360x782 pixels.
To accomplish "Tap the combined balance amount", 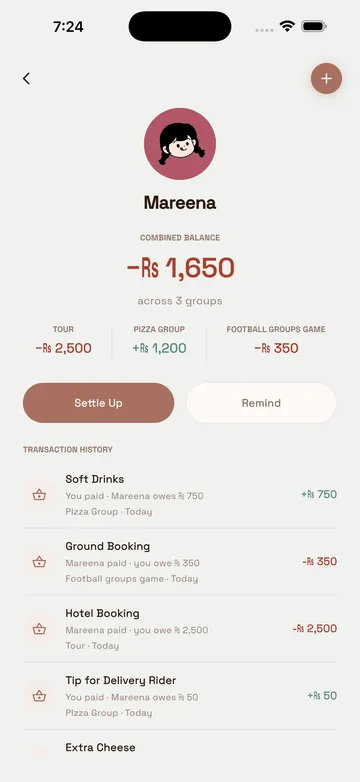I will [180, 268].
